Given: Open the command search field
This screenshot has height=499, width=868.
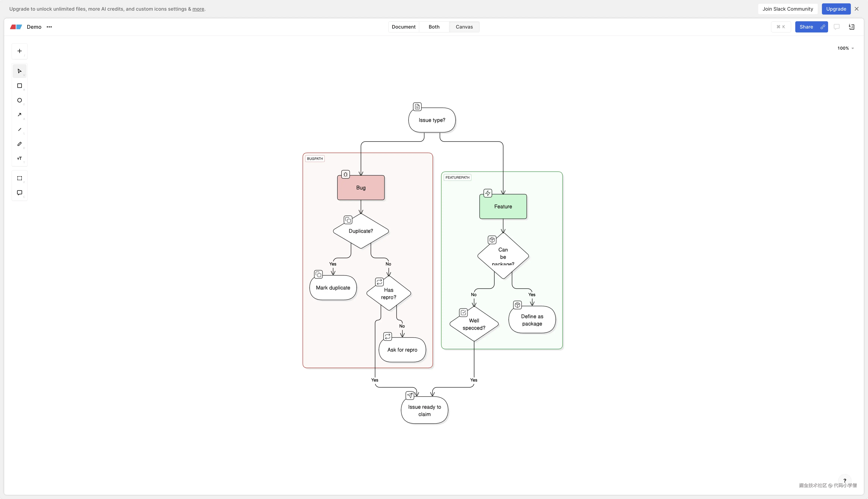Looking at the screenshot, I should point(781,27).
